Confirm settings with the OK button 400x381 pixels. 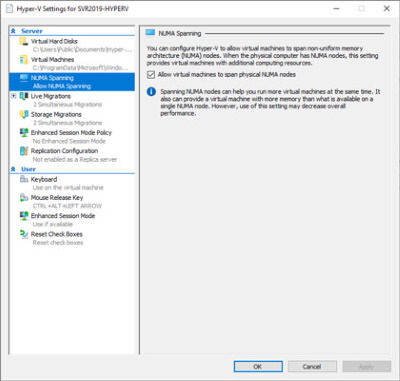(258, 367)
